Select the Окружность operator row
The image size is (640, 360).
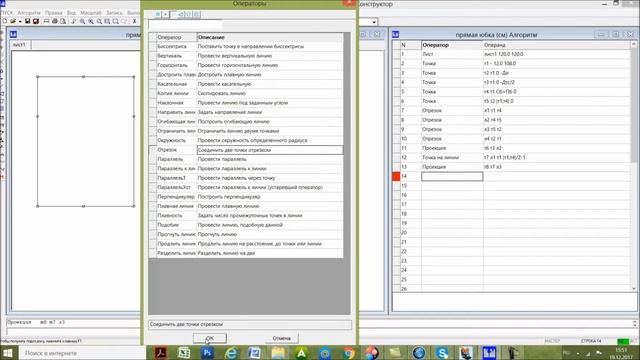pyautogui.click(x=246, y=140)
